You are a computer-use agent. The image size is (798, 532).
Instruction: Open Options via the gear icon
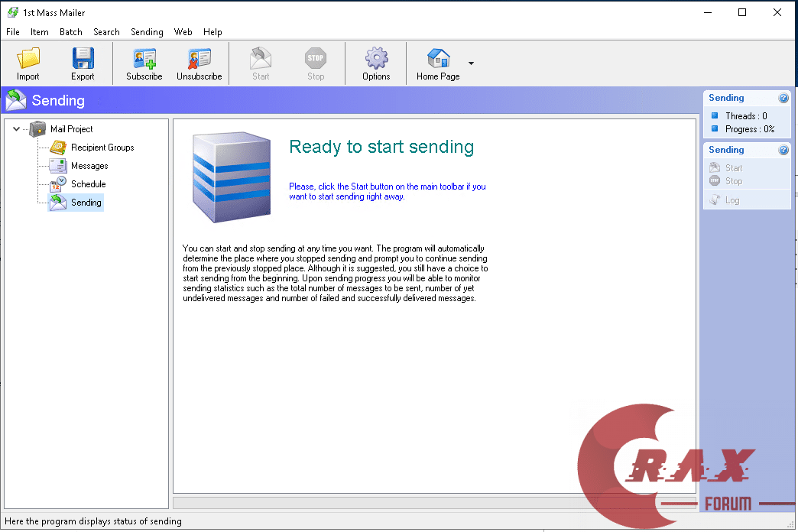tap(376, 58)
